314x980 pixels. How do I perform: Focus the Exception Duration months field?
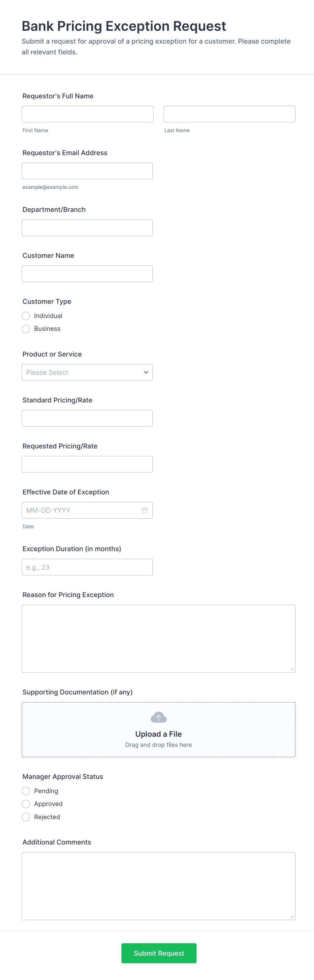click(x=87, y=567)
